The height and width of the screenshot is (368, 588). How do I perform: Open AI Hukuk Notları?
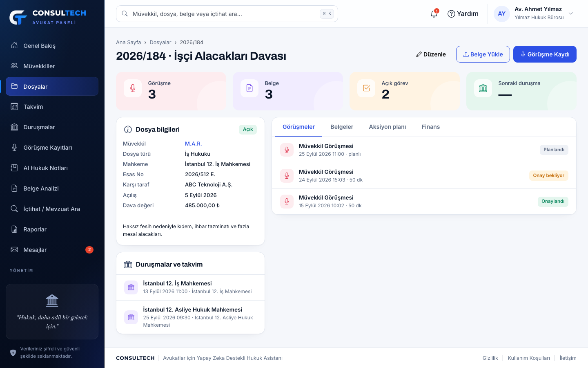coord(52,168)
